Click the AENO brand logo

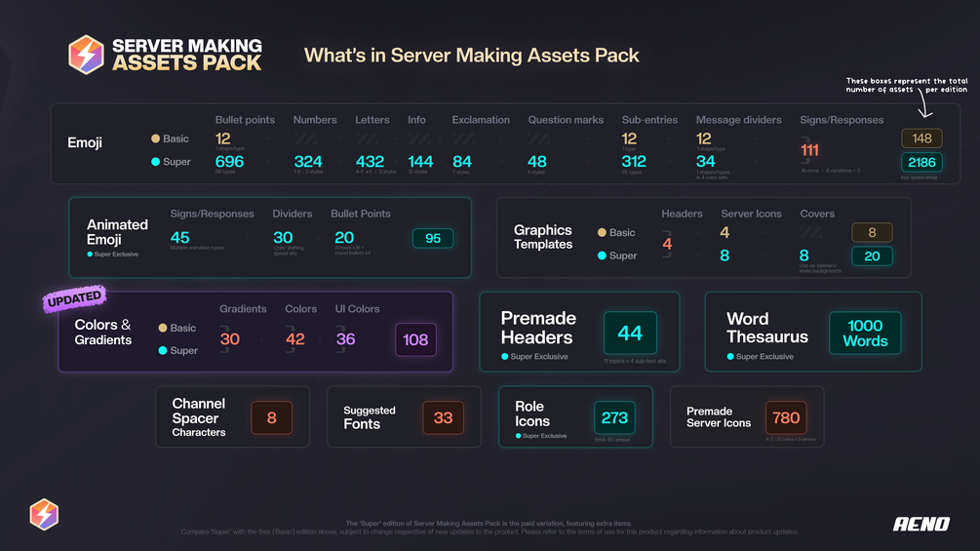click(921, 524)
